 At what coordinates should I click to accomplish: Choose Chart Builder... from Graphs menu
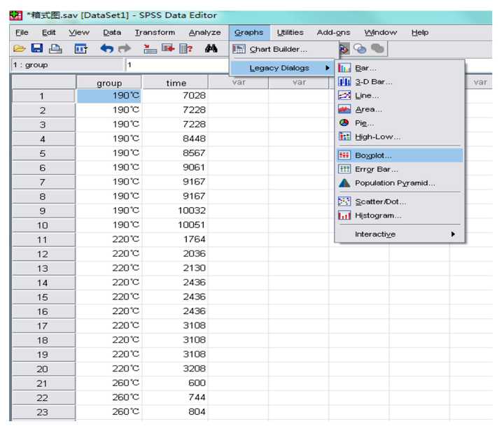(279, 49)
